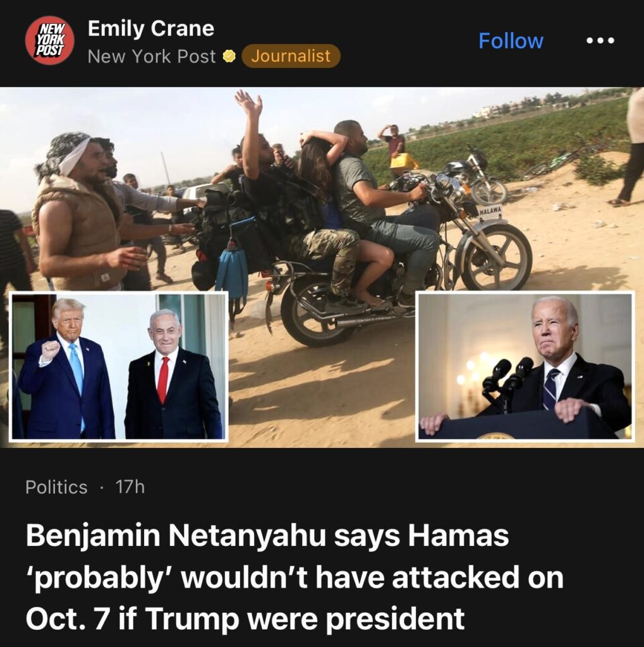This screenshot has height=647, width=644.
Task: Click the gold verified badge icon
Action: pos(229,56)
